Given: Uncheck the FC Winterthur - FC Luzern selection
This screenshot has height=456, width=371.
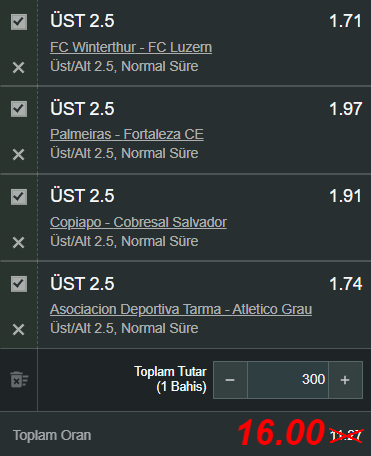Looking at the screenshot, I should pyautogui.click(x=19, y=22).
